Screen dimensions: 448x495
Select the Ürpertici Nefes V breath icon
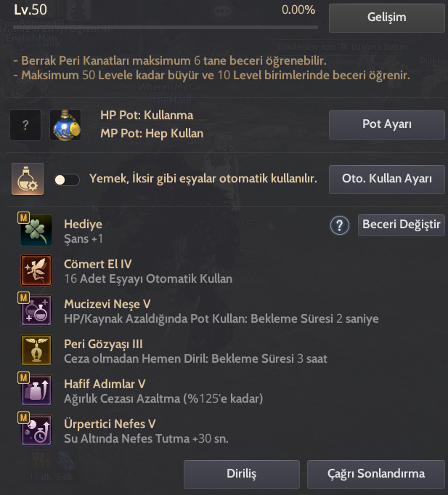pos(36,430)
